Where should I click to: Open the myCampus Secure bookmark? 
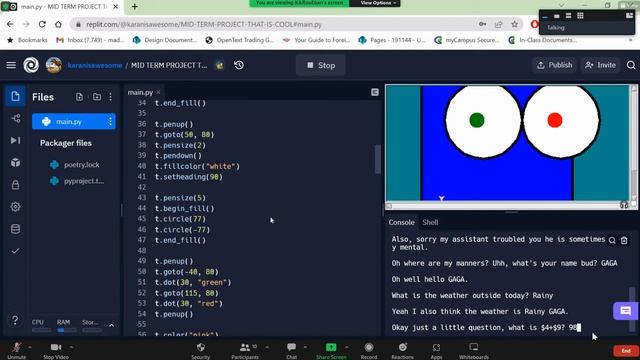click(467, 40)
